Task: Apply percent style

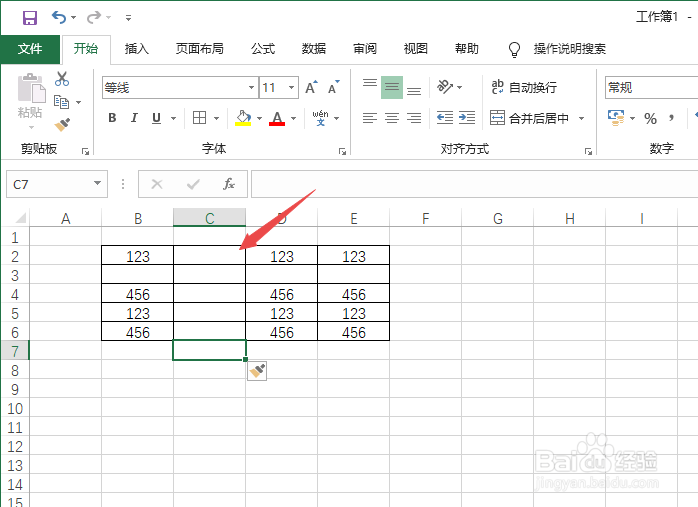Action: pos(650,118)
